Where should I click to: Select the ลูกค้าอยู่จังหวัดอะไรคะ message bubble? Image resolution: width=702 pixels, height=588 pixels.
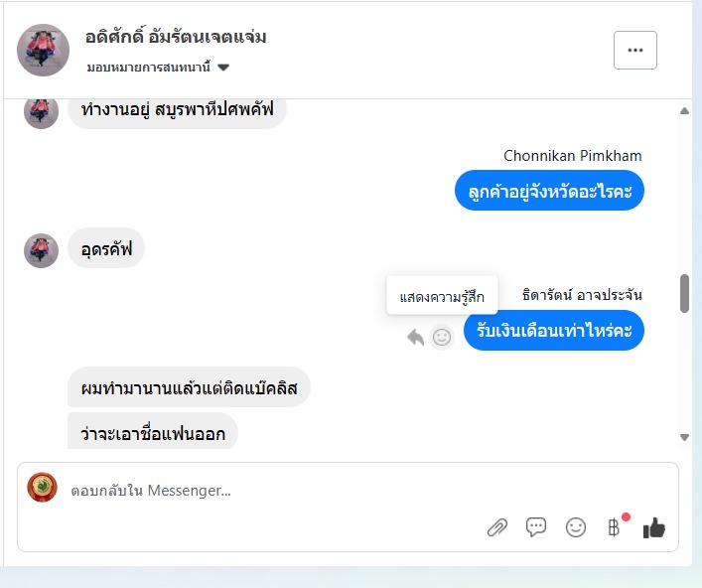pos(549,191)
